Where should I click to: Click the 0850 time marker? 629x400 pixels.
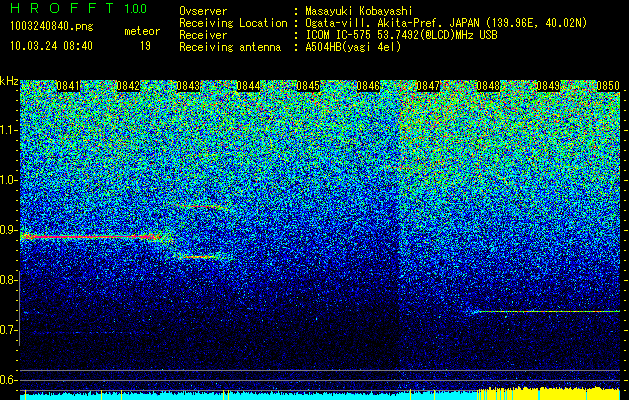[608, 86]
